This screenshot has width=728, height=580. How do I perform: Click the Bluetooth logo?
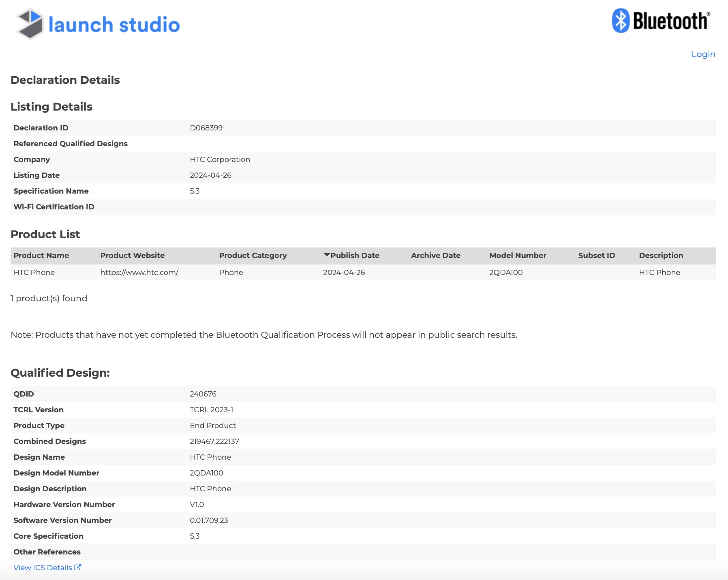pyautogui.click(x=661, y=21)
